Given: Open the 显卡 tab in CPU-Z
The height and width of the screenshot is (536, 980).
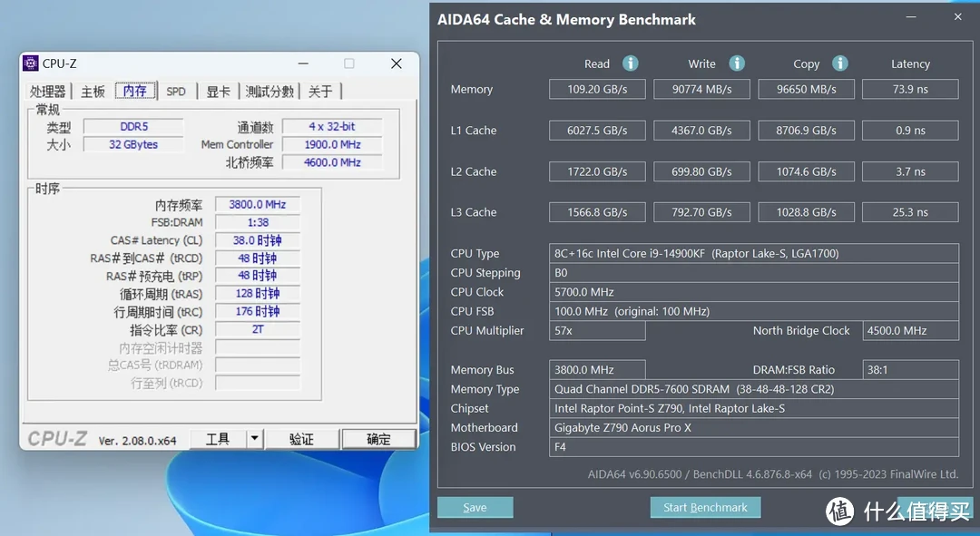Looking at the screenshot, I should [x=218, y=92].
